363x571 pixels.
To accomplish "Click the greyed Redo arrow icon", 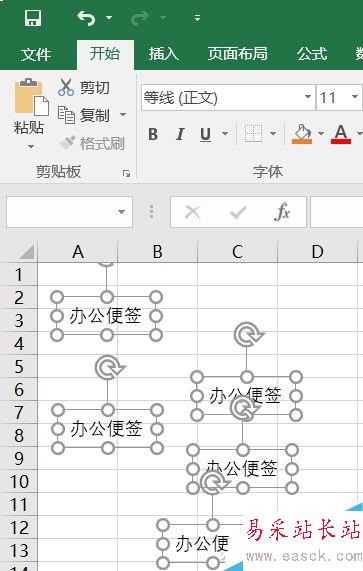I will [x=140, y=18].
